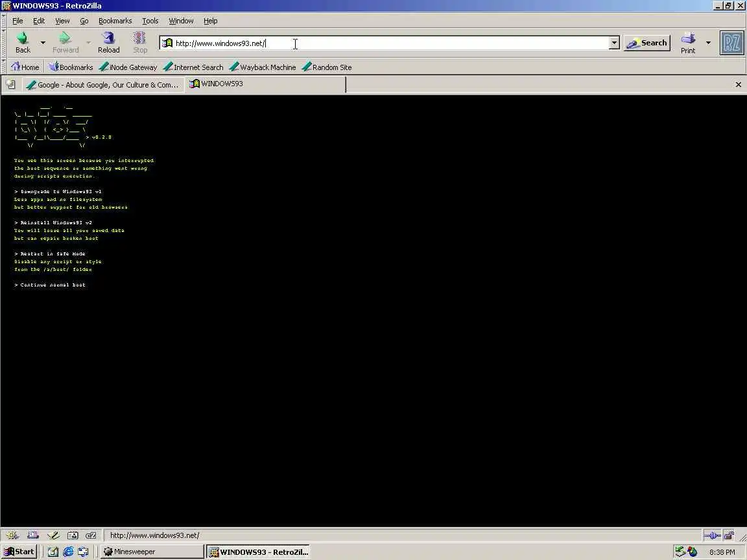Viewport: 747px width, 560px height.
Task: Open Internet Search bookmark
Action: 193,67
